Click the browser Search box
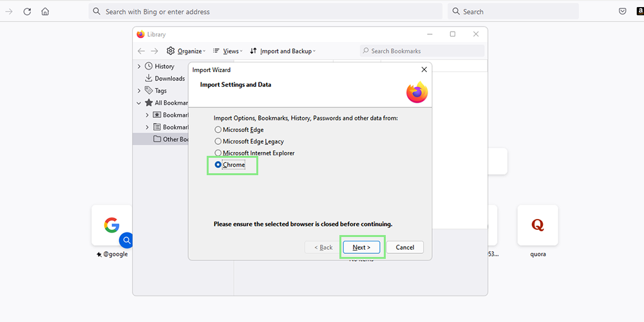The image size is (644, 322). pos(513,12)
